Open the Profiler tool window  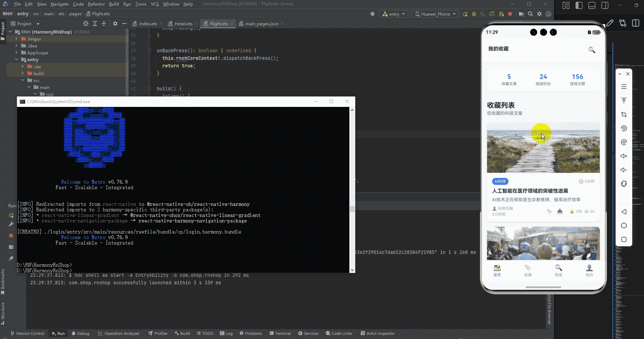158,333
